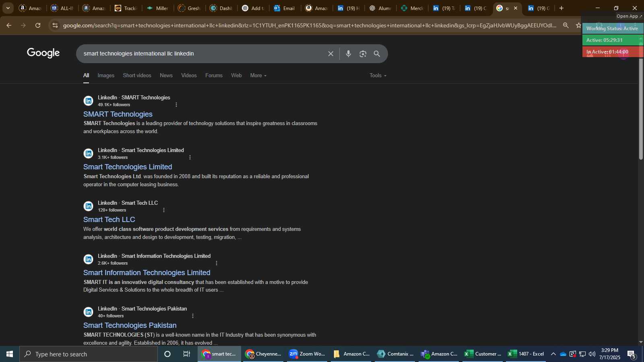This screenshot has width=644, height=362.
Task: Expand the More search filters dropdown
Action: (x=258, y=76)
